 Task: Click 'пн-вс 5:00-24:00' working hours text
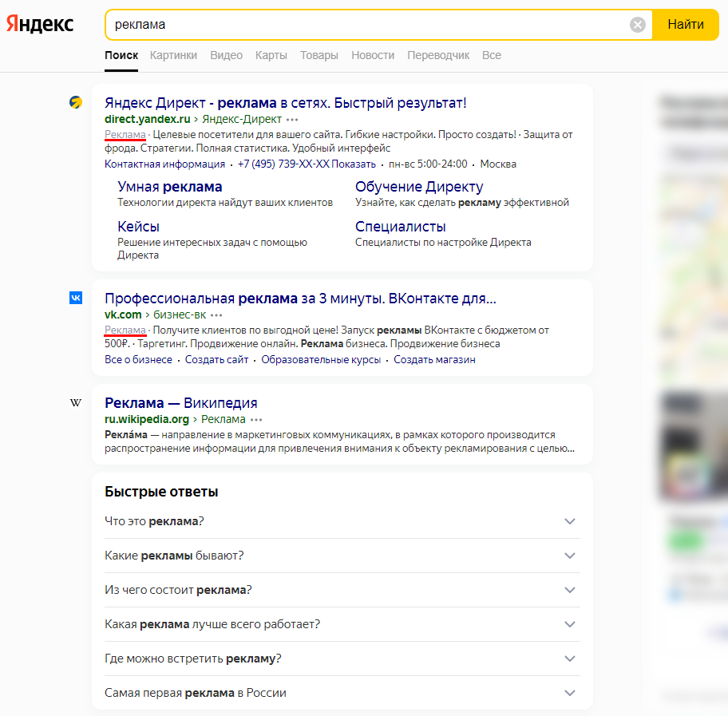[x=428, y=164]
